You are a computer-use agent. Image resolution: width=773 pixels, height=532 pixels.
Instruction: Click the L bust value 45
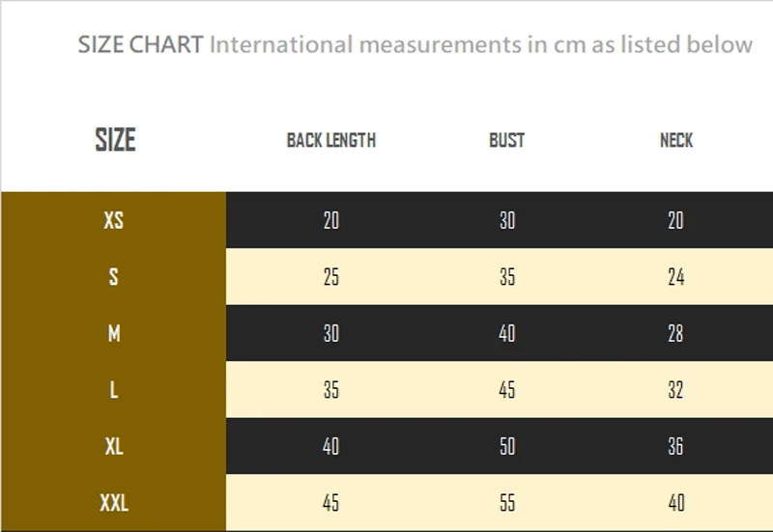click(507, 390)
